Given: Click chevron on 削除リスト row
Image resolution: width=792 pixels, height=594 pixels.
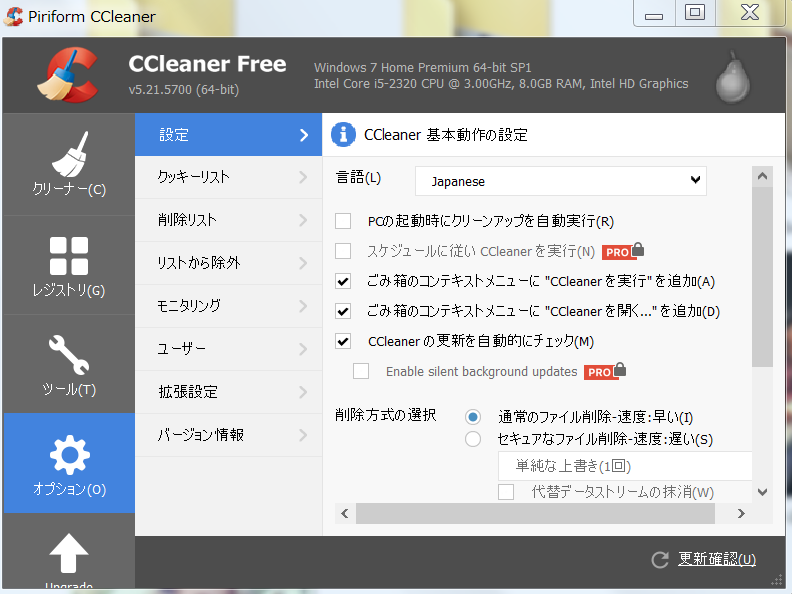Looking at the screenshot, I should (303, 220).
